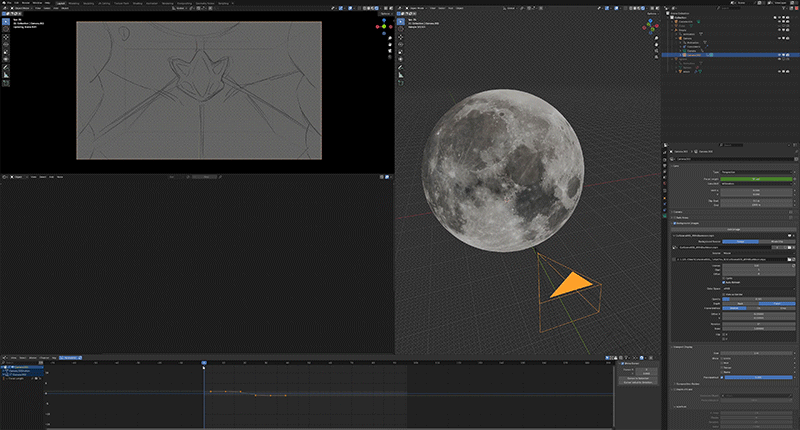Toggle camera view icon in moon viewport
This screenshot has height=430, width=800.
click(x=656, y=51)
